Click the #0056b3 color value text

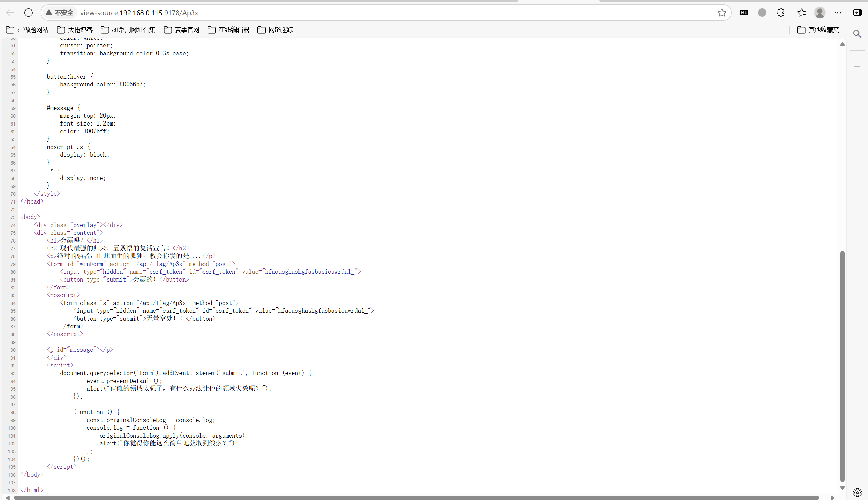(131, 84)
